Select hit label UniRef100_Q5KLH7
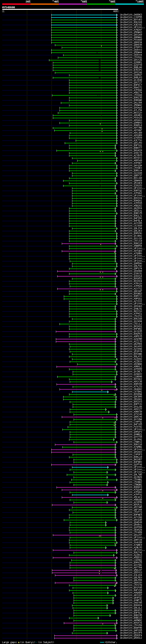 (131, 570)
